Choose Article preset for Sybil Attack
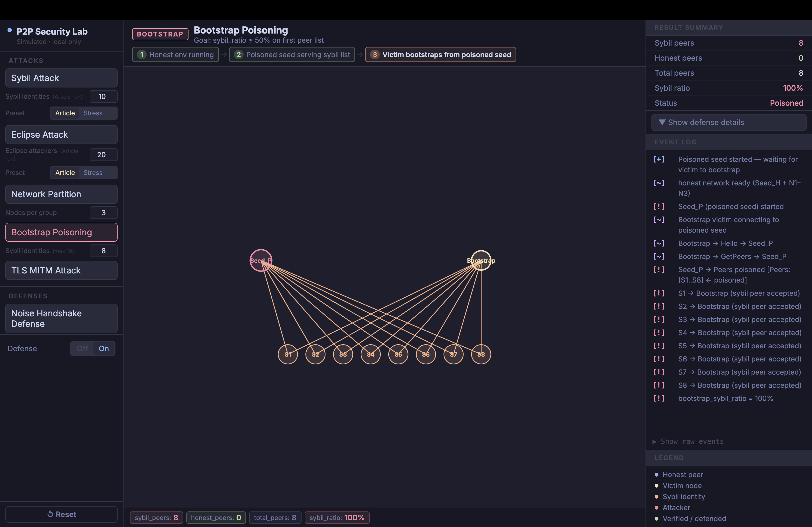The height and width of the screenshot is (527, 812). pyautogui.click(x=65, y=113)
